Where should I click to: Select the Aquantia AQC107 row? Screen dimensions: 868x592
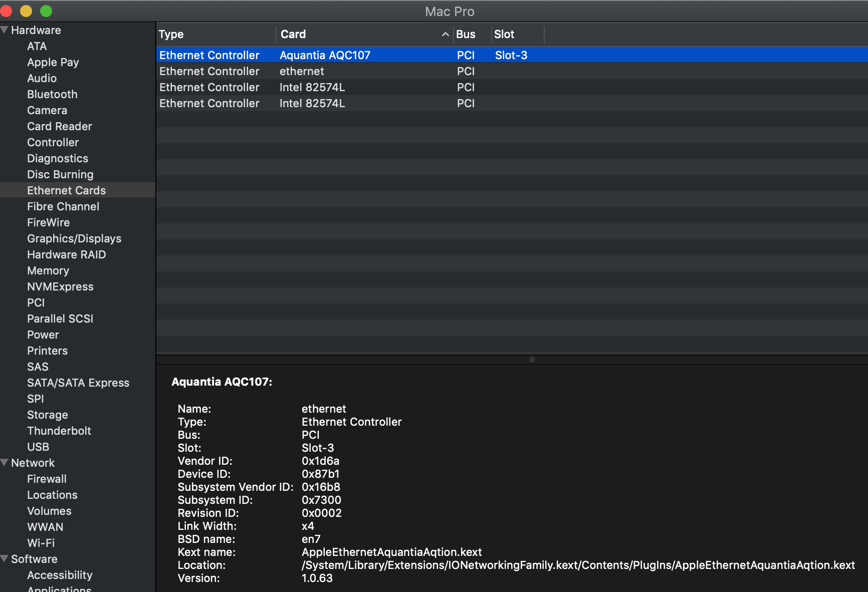pyautogui.click(x=512, y=55)
